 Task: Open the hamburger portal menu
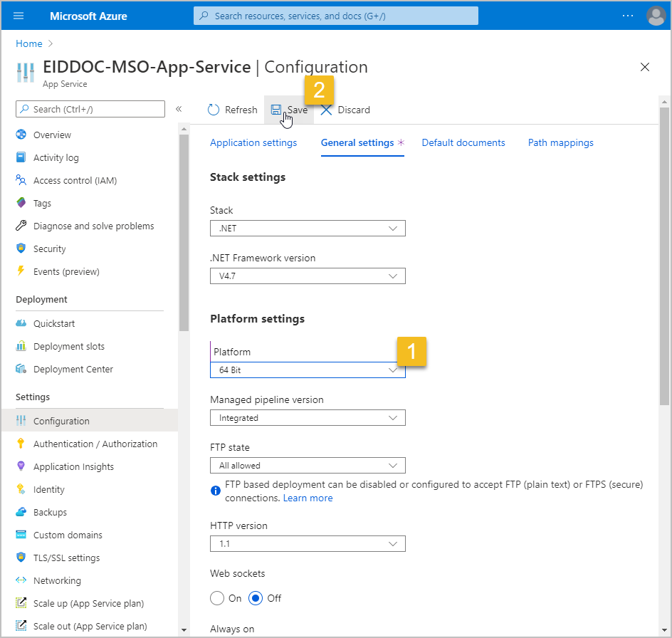tap(19, 16)
